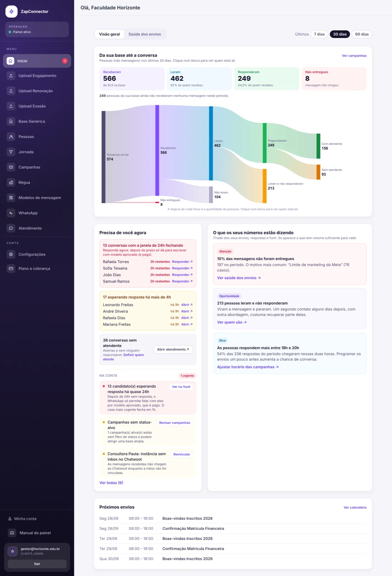Click the Minha conta user icon

pyautogui.click(x=10, y=519)
